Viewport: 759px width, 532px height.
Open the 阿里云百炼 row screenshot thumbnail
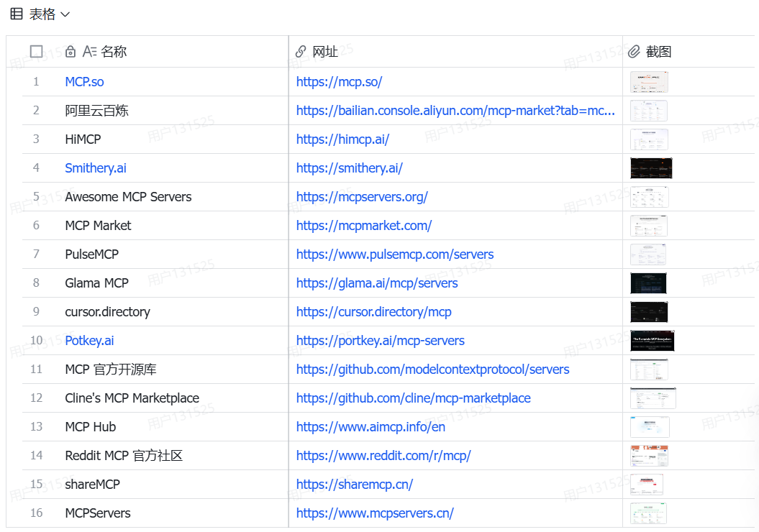point(649,111)
